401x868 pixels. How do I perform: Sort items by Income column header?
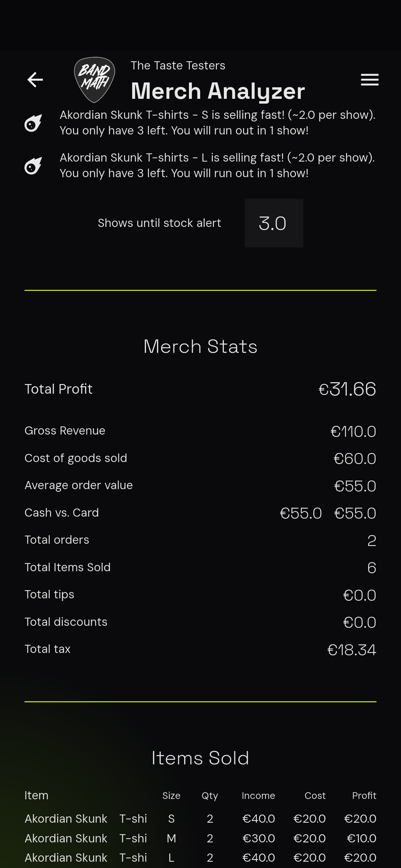(258, 796)
